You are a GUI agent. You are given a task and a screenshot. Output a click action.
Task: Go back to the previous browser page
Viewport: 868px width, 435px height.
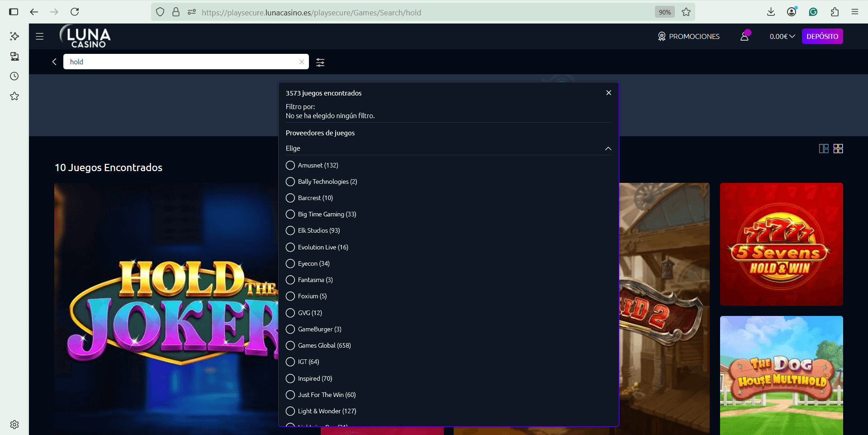click(34, 12)
